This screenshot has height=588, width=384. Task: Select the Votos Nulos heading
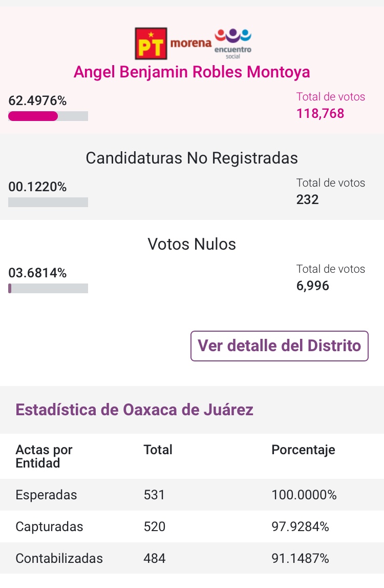[x=192, y=244]
